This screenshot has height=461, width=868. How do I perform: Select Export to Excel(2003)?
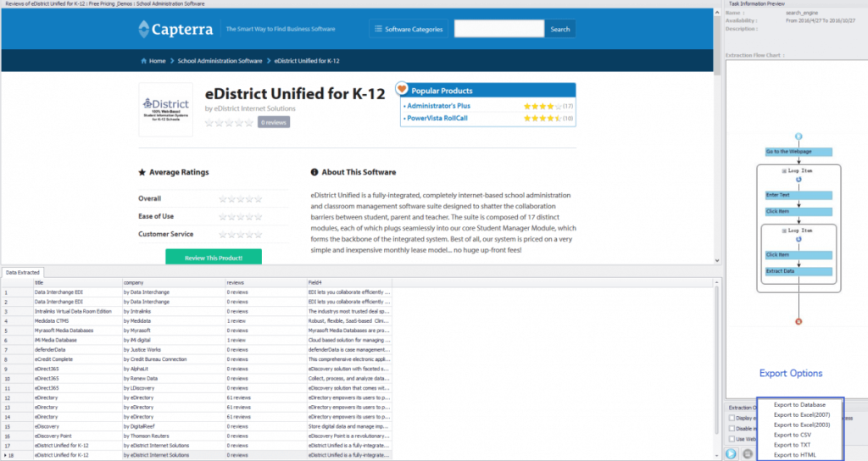point(802,425)
